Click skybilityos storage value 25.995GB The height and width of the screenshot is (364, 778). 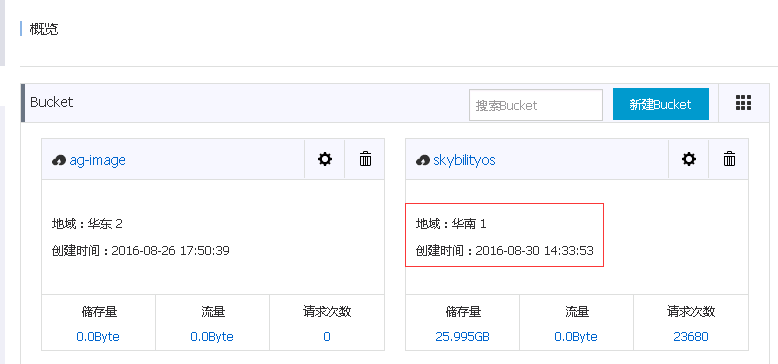(x=462, y=337)
